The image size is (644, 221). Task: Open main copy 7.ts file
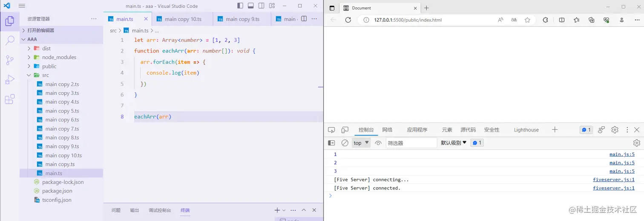(61, 129)
